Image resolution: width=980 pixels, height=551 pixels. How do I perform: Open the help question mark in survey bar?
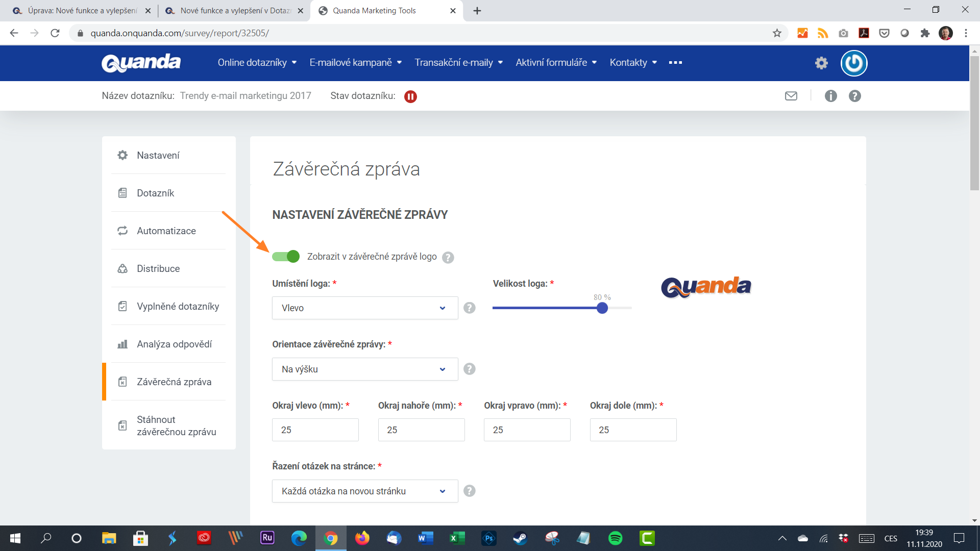pos(854,96)
